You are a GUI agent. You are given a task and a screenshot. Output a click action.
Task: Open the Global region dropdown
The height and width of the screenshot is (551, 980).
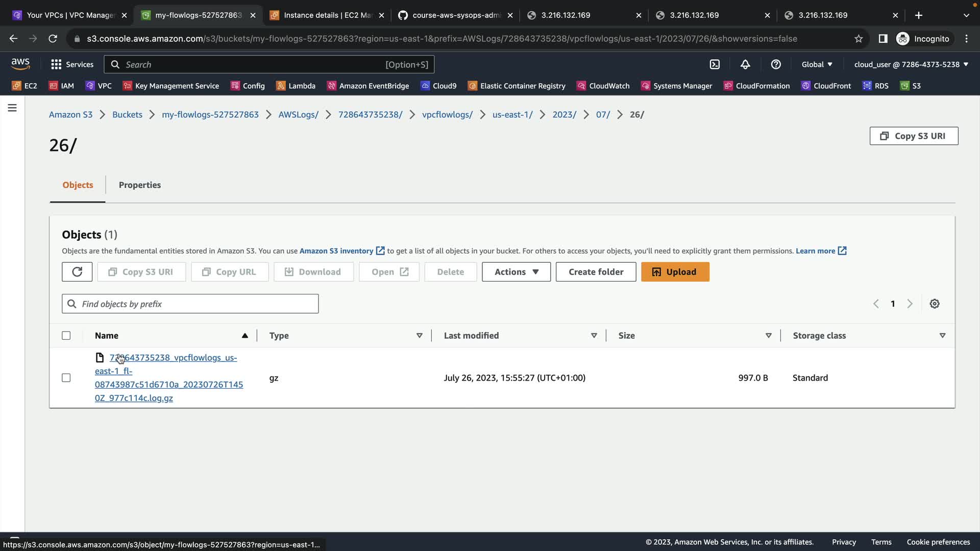pos(817,64)
